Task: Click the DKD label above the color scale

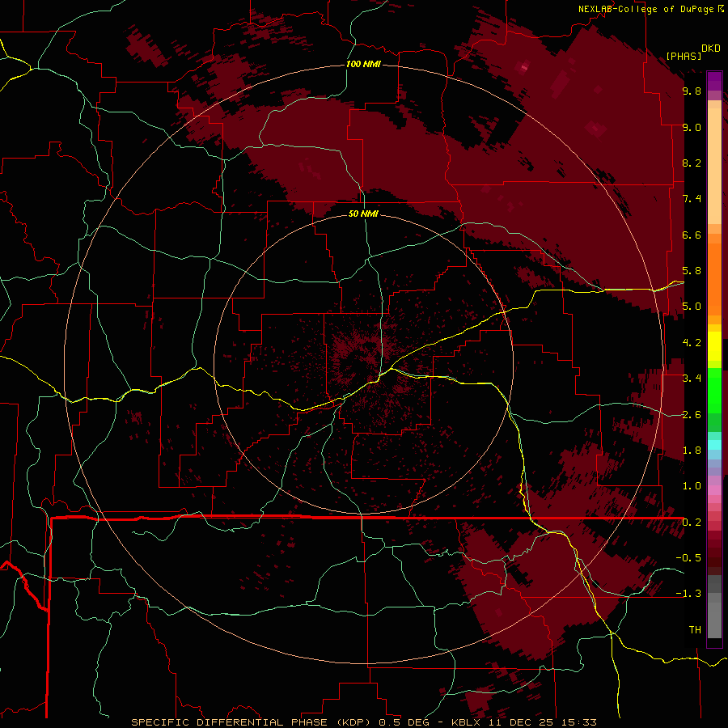Action: 711,49
